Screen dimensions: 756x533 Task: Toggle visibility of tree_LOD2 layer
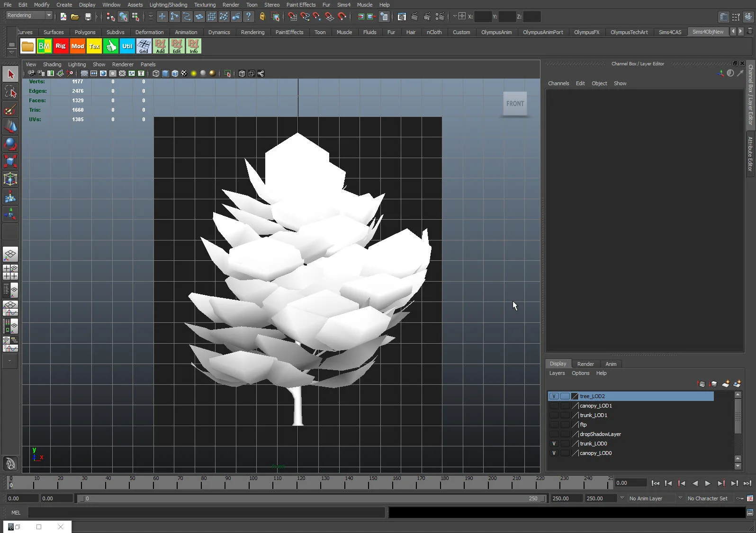point(554,396)
